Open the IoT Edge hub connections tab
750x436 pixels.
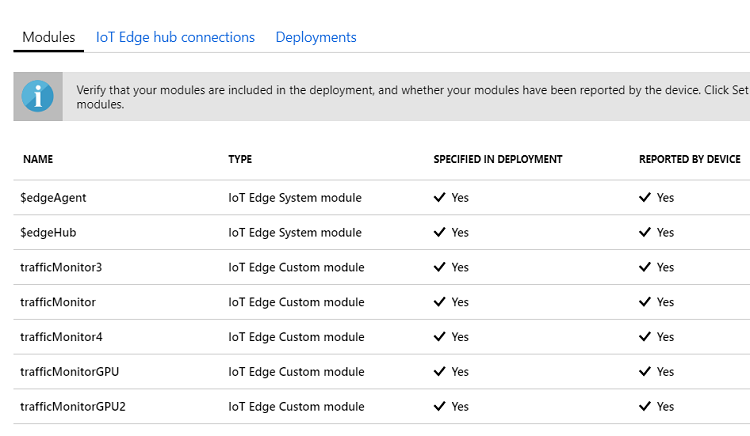click(x=175, y=38)
